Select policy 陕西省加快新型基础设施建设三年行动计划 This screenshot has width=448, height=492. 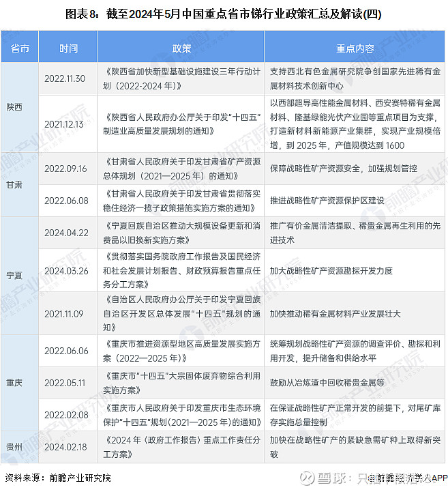tap(182, 78)
